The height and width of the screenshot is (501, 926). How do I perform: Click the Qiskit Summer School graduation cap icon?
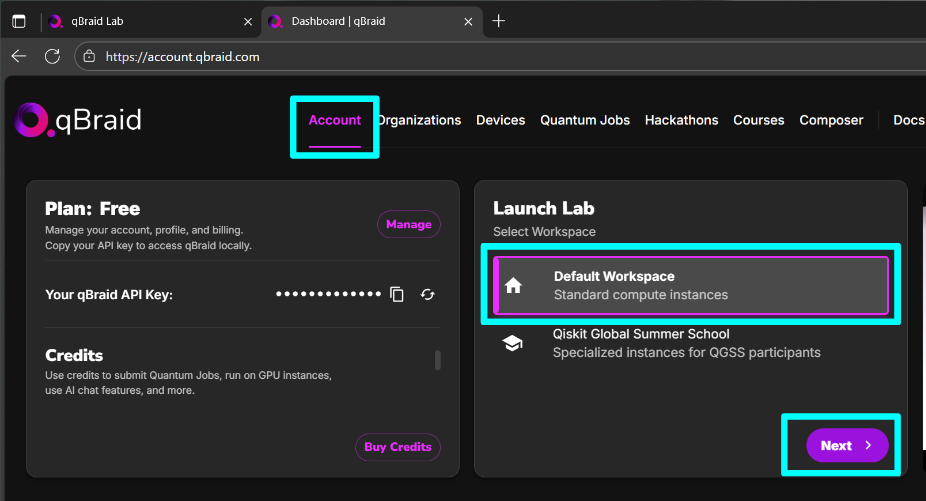click(x=512, y=343)
